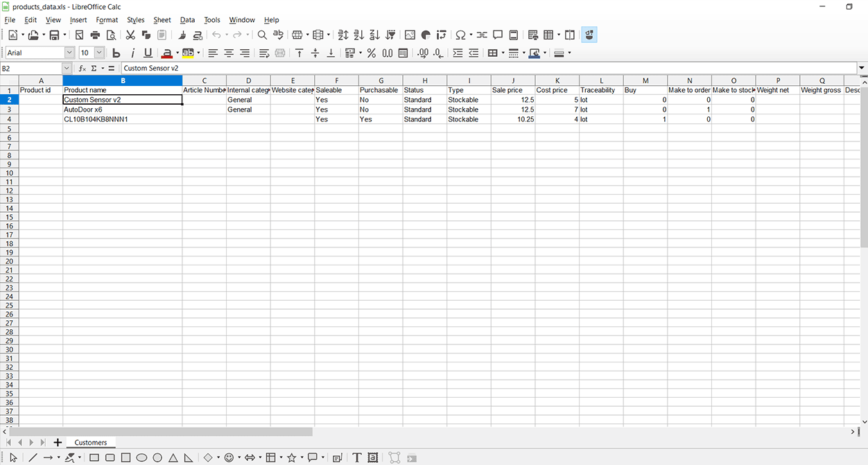Insert special character omega icon
This screenshot has width=868, height=465.
click(x=460, y=35)
